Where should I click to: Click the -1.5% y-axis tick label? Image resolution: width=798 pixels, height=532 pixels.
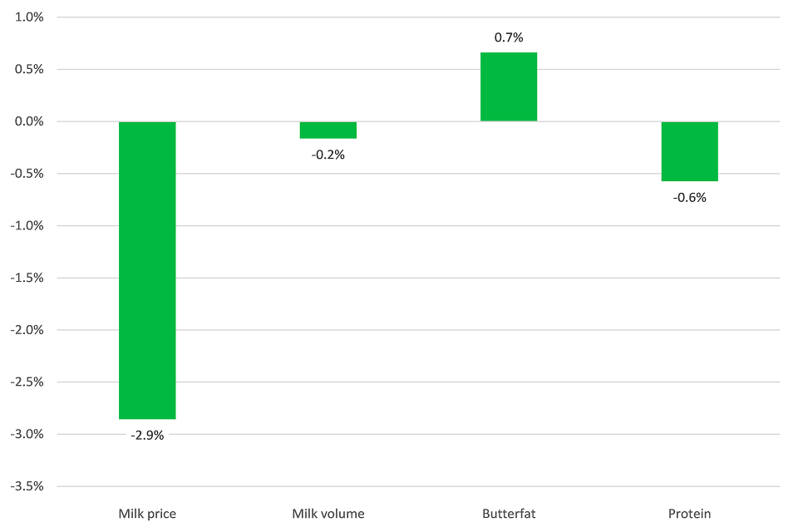(28, 278)
